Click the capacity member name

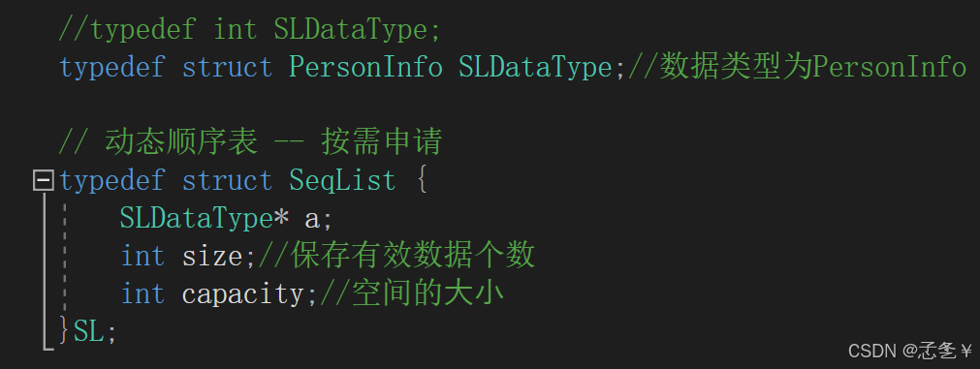(243, 294)
